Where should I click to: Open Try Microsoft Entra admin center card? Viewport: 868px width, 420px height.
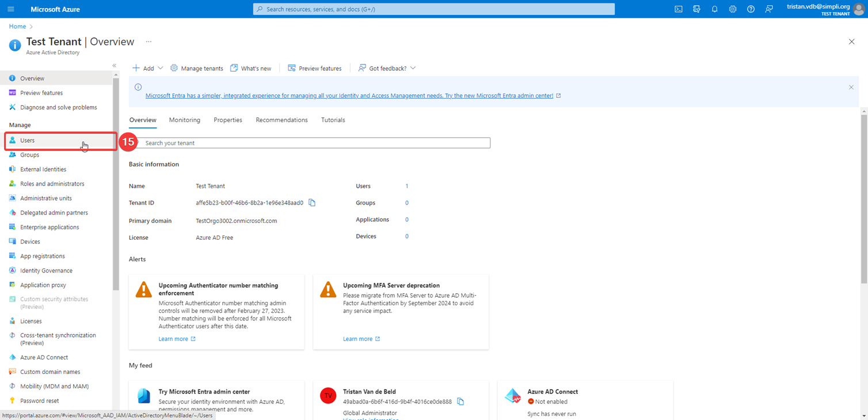coord(216,400)
